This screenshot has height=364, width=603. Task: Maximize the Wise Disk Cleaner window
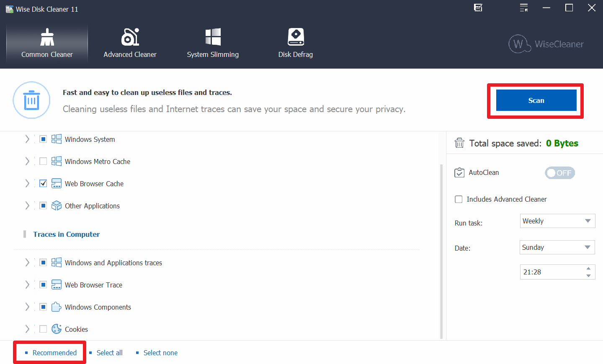click(x=569, y=8)
